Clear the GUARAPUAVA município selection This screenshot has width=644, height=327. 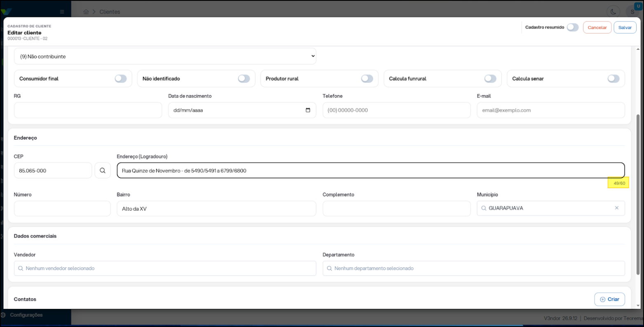[x=617, y=208]
